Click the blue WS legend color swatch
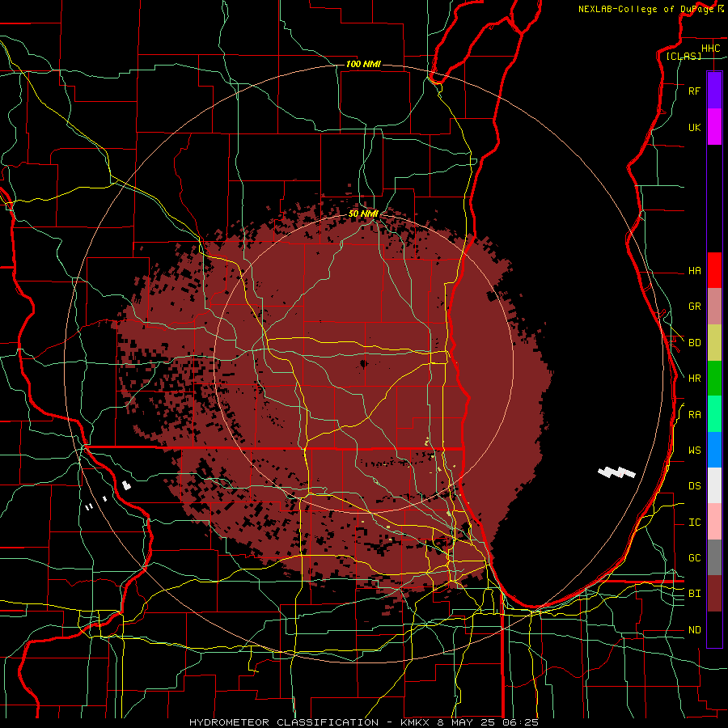The height and width of the screenshot is (728, 728). click(x=714, y=450)
